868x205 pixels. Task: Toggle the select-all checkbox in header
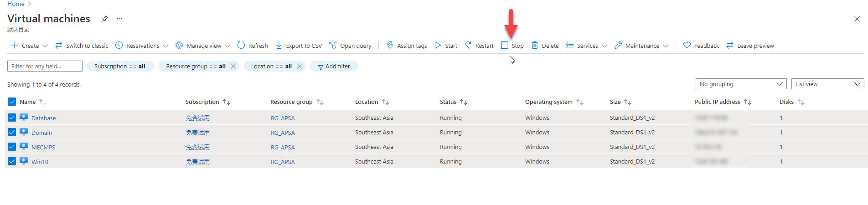pyautogui.click(x=12, y=102)
